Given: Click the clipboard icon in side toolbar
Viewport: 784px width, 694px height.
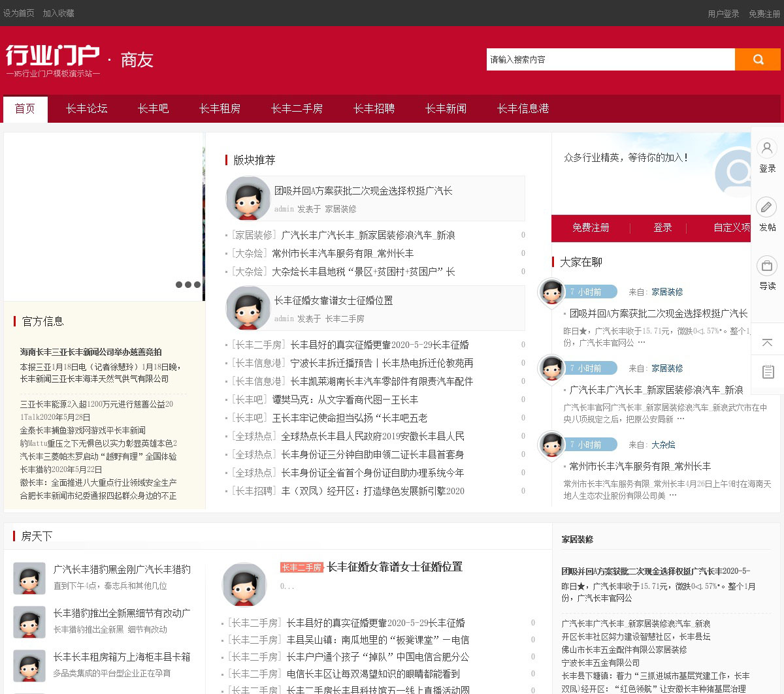Looking at the screenshot, I should (x=768, y=371).
